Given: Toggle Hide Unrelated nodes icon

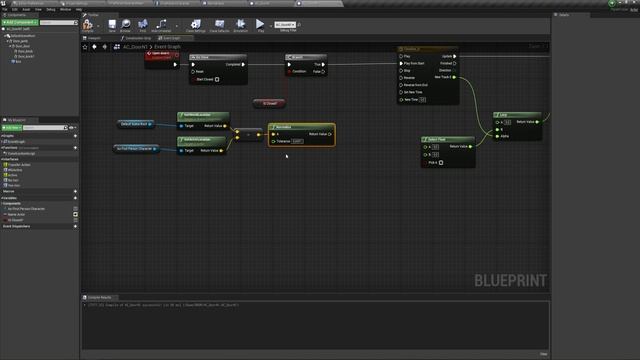Looking at the screenshot, I should tap(161, 24).
